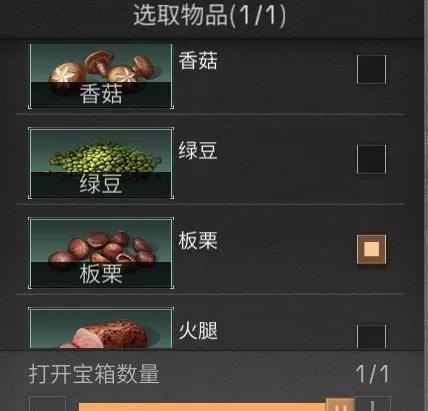Click the quantity slider handle
This screenshot has height=411, width=428.
pos(340,405)
